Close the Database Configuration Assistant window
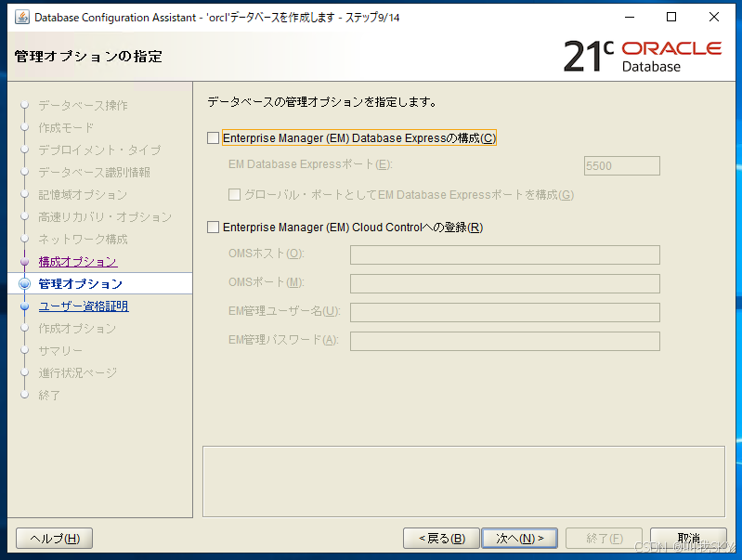 714,17
